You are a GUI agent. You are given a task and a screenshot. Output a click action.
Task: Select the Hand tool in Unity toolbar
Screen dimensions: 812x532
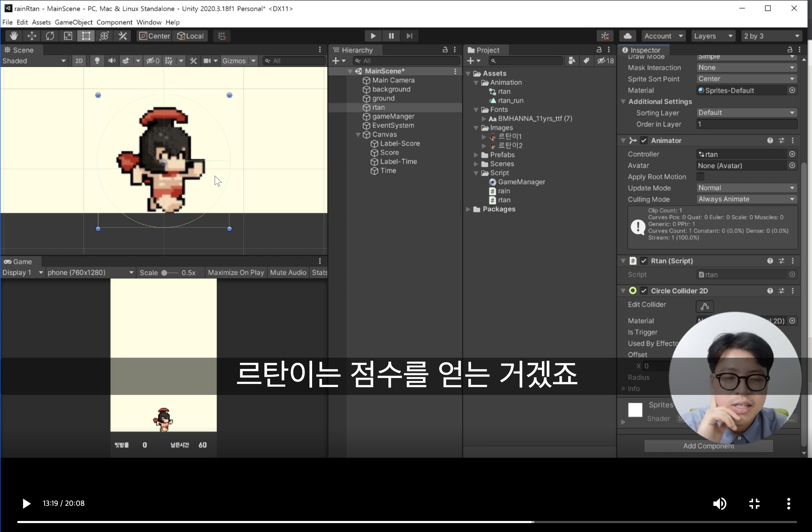(x=14, y=36)
